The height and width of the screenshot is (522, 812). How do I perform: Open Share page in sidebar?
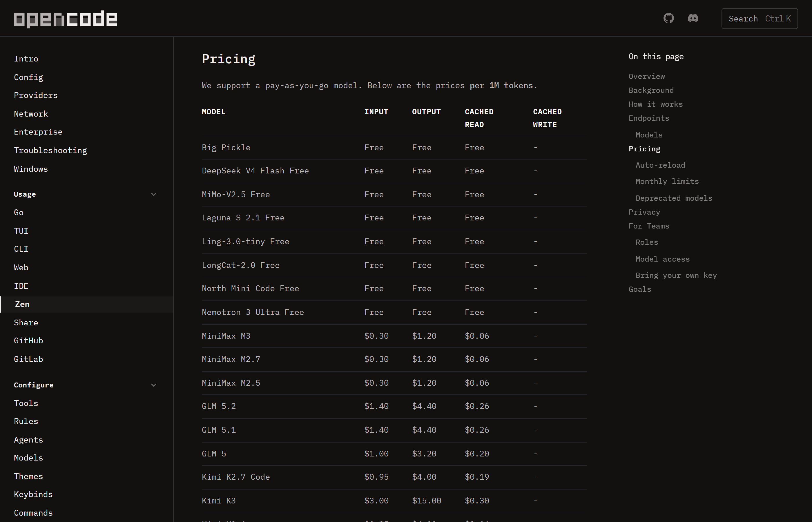[x=26, y=323]
